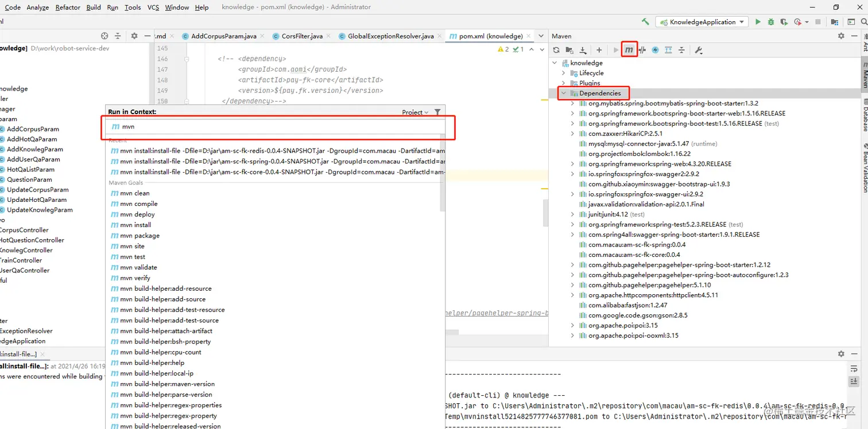Reload All Maven Projects with the refresh icon

point(556,50)
